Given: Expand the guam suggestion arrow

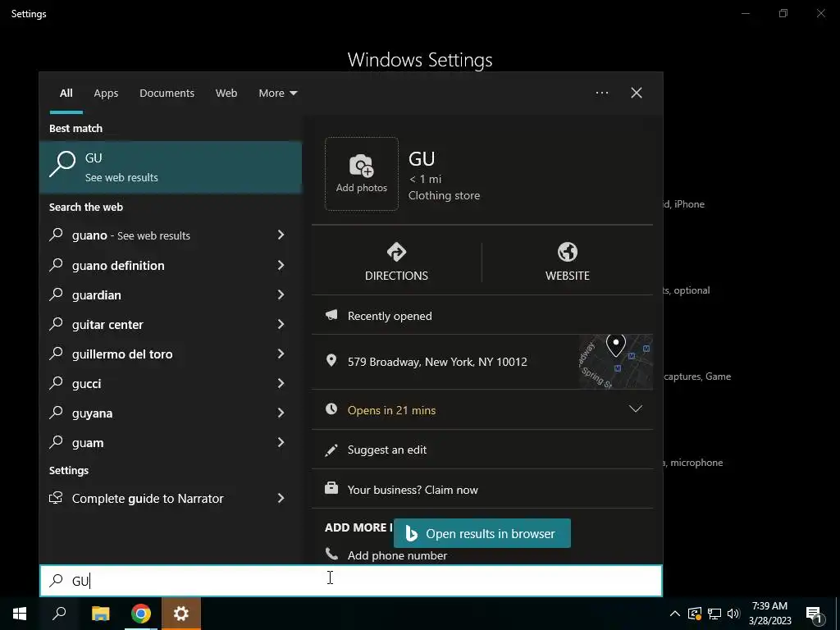Looking at the screenshot, I should [281, 442].
